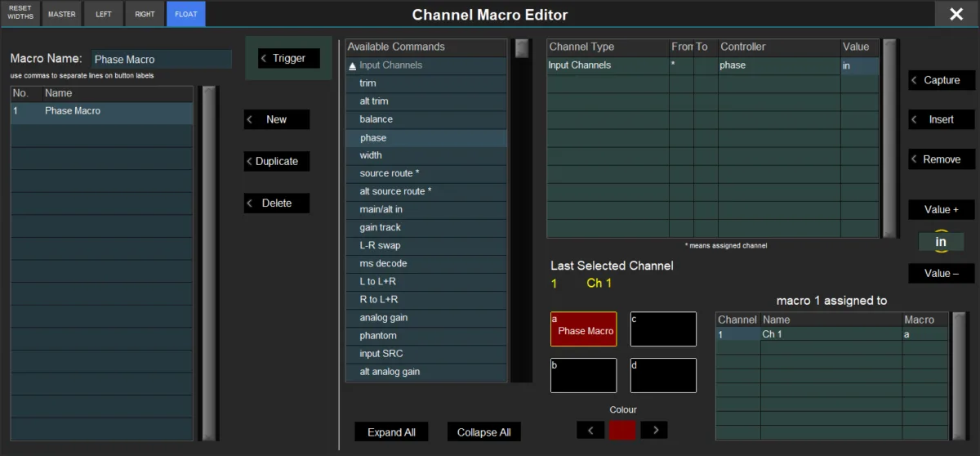
Task: Select the 'phase' command
Action: pyautogui.click(x=425, y=137)
